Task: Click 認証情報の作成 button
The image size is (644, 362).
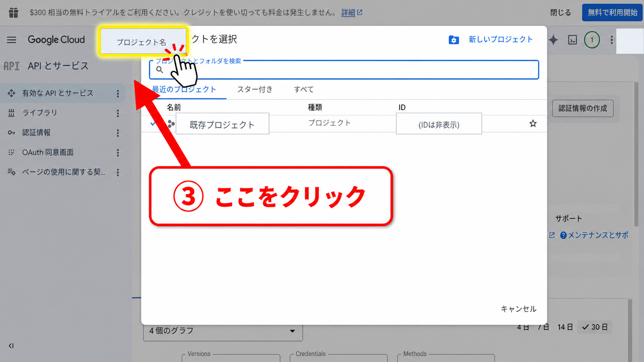Action: (x=583, y=108)
